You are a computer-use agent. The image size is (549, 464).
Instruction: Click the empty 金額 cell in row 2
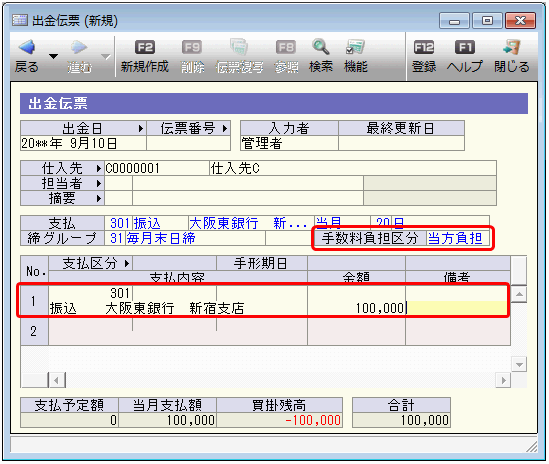pos(356,331)
